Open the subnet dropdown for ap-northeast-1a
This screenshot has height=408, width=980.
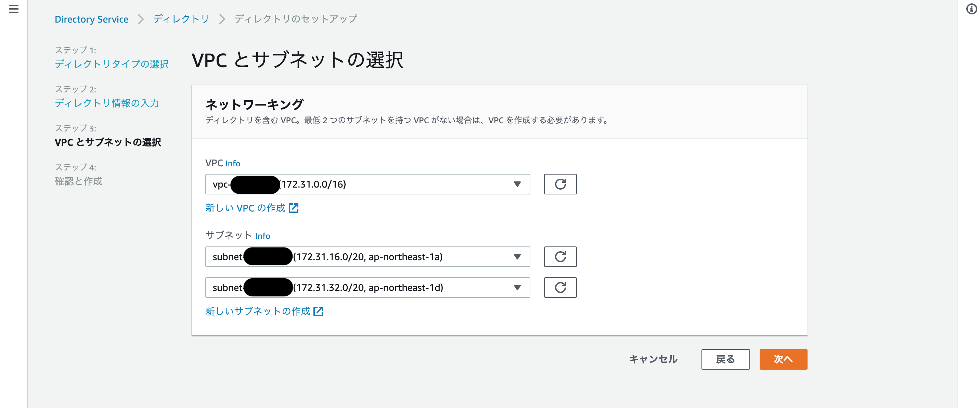(x=517, y=256)
